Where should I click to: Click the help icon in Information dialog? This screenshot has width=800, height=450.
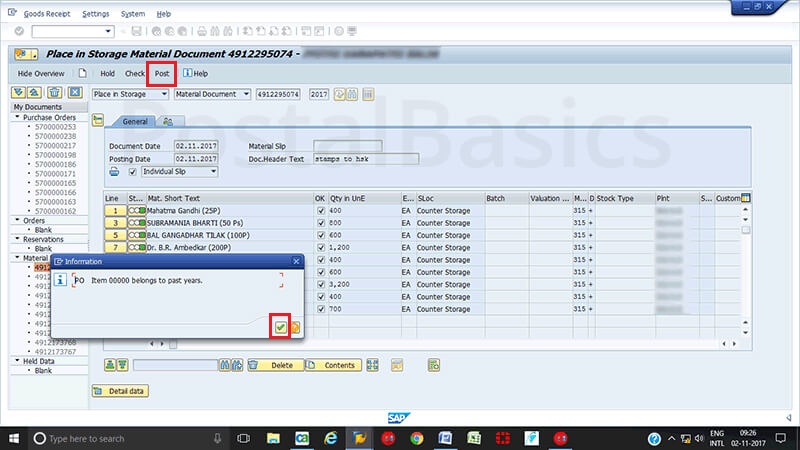point(296,327)
